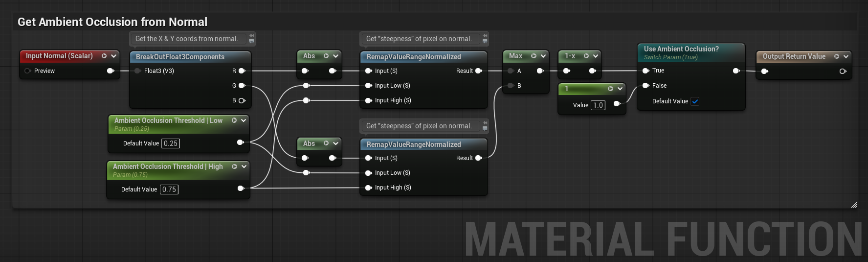Click the top Abs node's output pin
868x262 pixels.
coord(333,71)
